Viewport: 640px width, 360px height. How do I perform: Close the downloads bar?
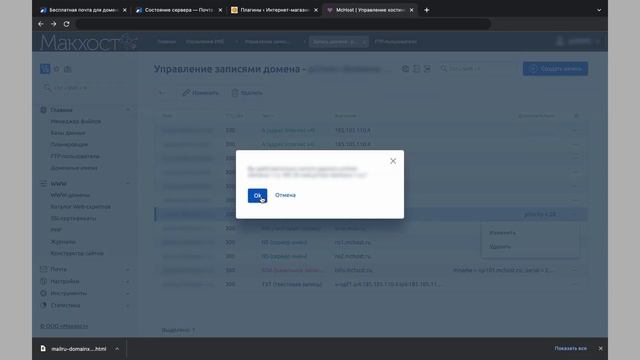(x=600, y=348)
